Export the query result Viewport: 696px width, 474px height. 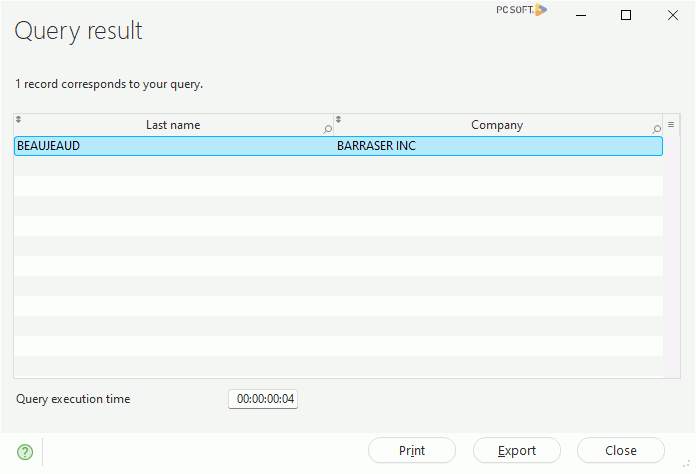click(517, 450)
